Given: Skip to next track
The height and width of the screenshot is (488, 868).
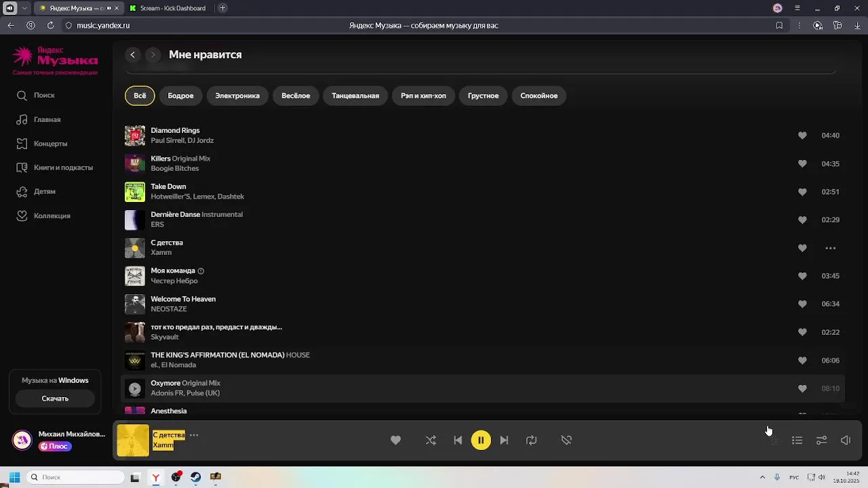Looking at the screenshot, I should tap(504, 441).
